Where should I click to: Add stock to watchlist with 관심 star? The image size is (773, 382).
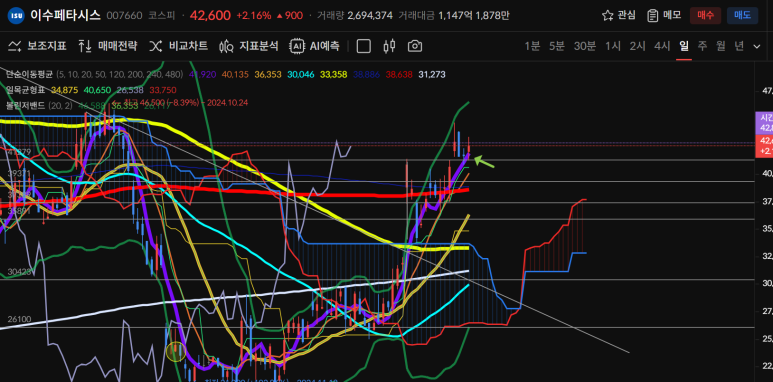click(619, 15)
